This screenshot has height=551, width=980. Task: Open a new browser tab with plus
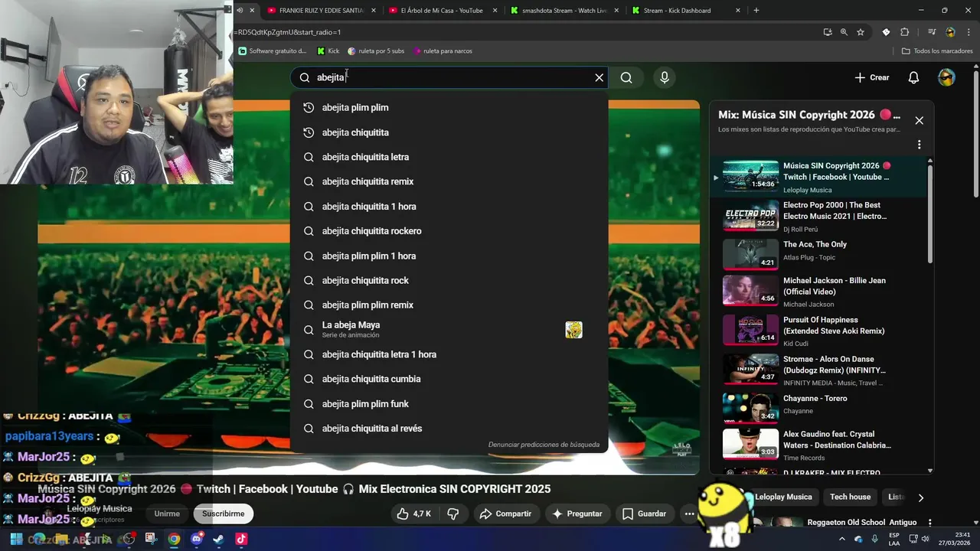756,11
